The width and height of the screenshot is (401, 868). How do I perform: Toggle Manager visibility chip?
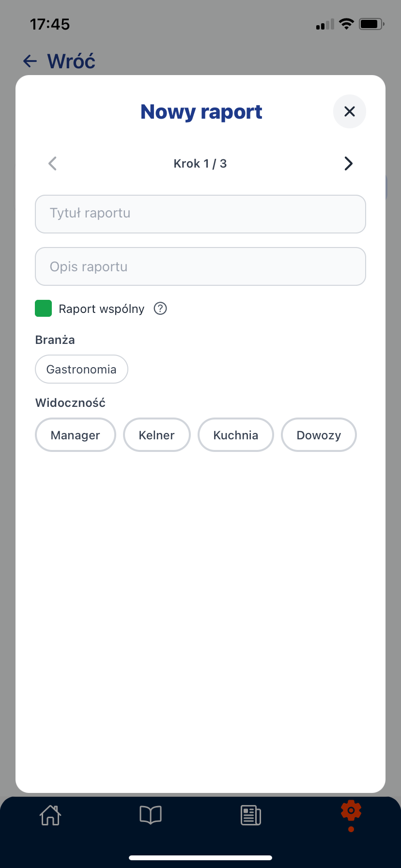click(x=76, y=435)
